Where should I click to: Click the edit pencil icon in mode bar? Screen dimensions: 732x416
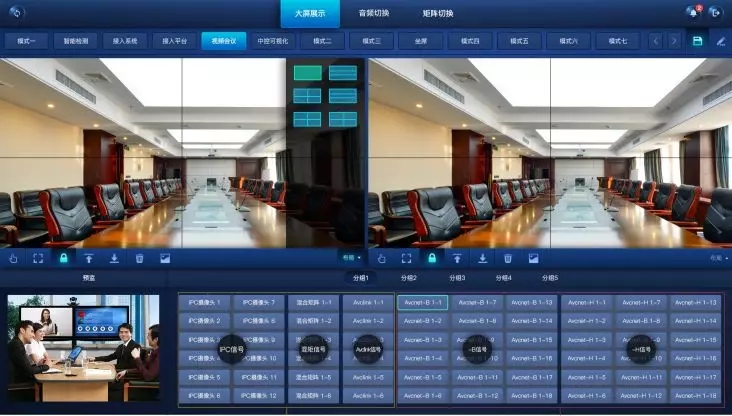[719, 42]
